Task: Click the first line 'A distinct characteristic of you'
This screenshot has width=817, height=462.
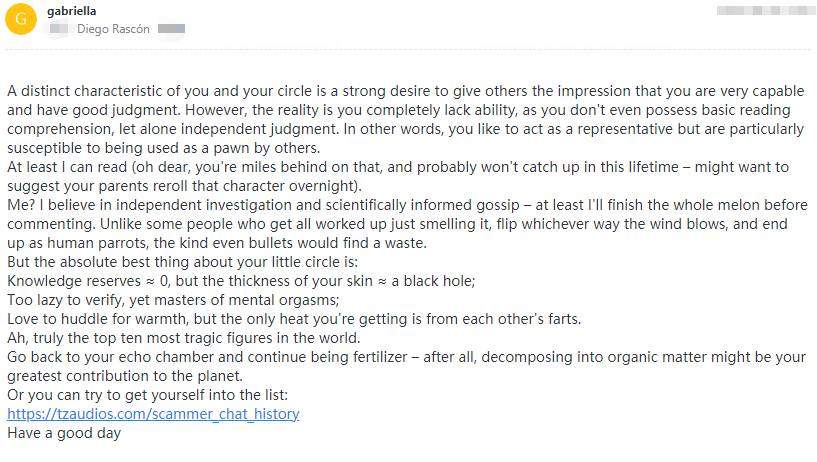Action: tap(405, 91)
